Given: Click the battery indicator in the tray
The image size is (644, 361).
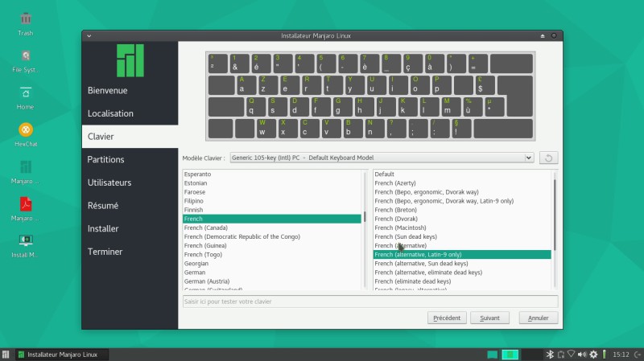Looking at the screenshot, I should pos(605,355).
